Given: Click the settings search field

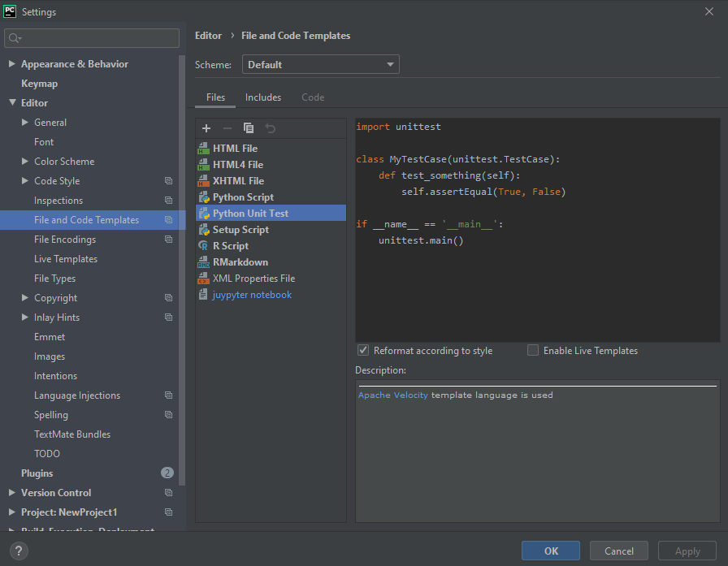Looking at the screenshot, I should [x=91, y=37].
